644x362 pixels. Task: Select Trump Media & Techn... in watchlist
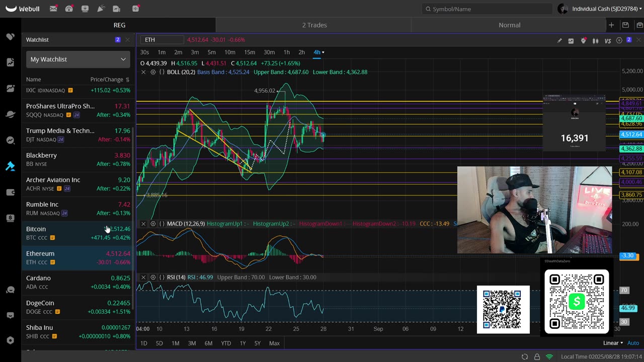(78, 135)
